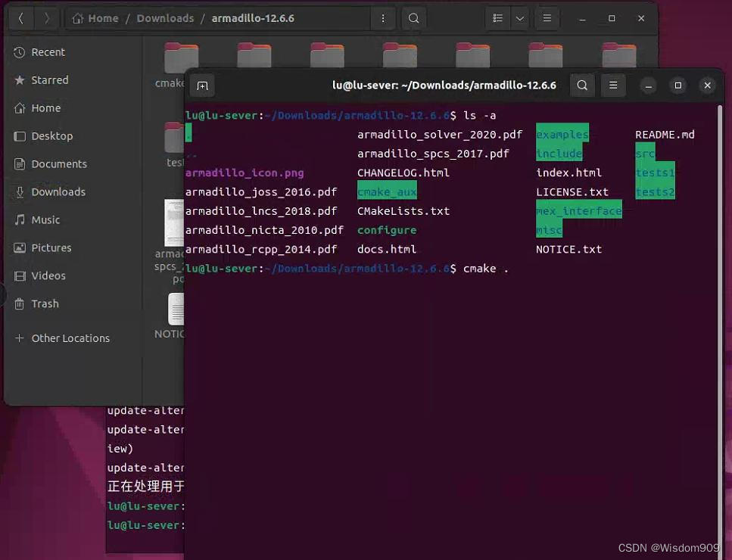
Task: Open a new terminal tab
Action: [201, 86]
